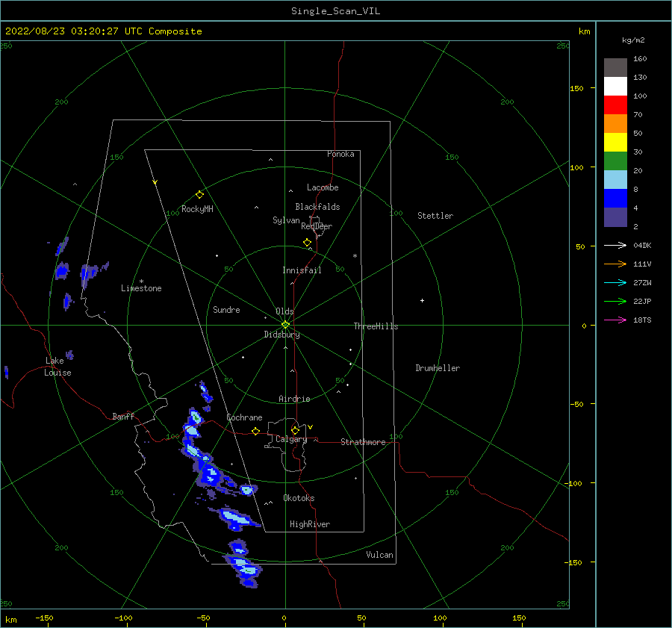Viewport: 672px width, 628px height.
Task: Select the green 22JP arrow icon
Action: [615, 302]
